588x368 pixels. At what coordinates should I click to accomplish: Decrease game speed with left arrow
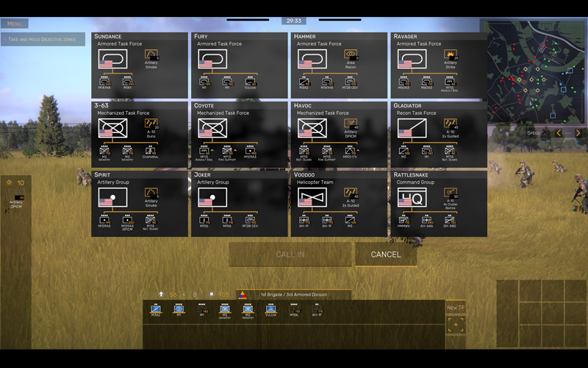(x=559, y=133)
